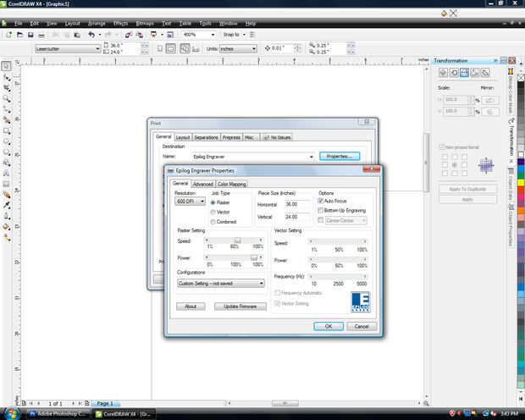Select the Basic Shapes tool in the toolbox
This screenshot has height=420, width=525.
(7, 163)
